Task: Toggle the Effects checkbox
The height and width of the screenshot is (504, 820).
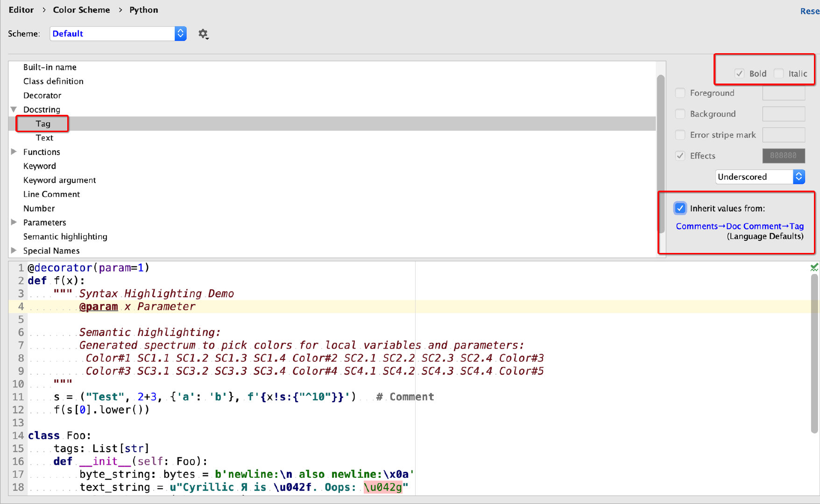Action: [x=680, y=156]
